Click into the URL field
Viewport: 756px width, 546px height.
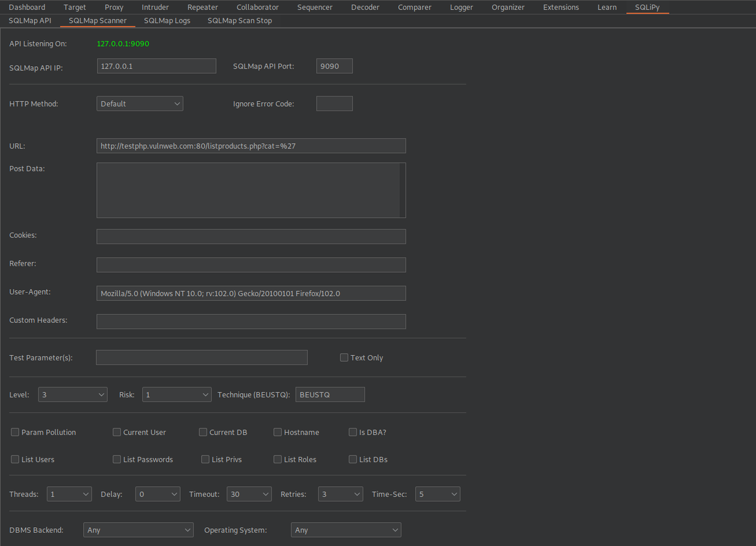[x=251, y=146]
